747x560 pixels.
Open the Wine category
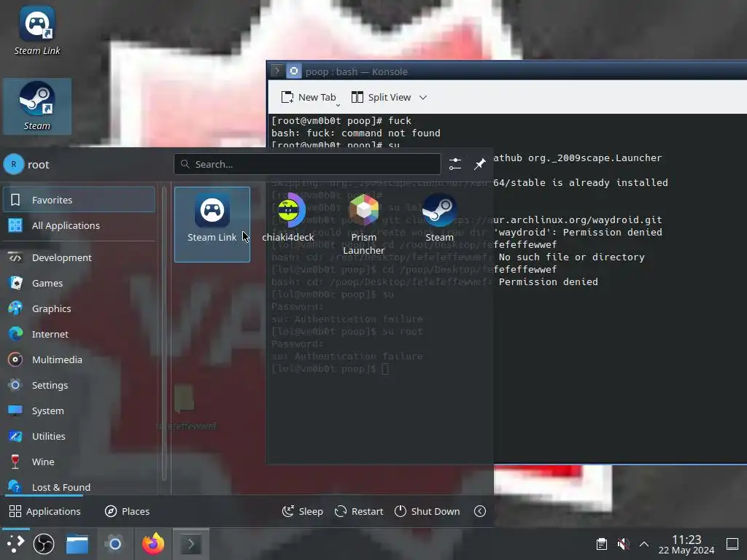click(79, 462)
